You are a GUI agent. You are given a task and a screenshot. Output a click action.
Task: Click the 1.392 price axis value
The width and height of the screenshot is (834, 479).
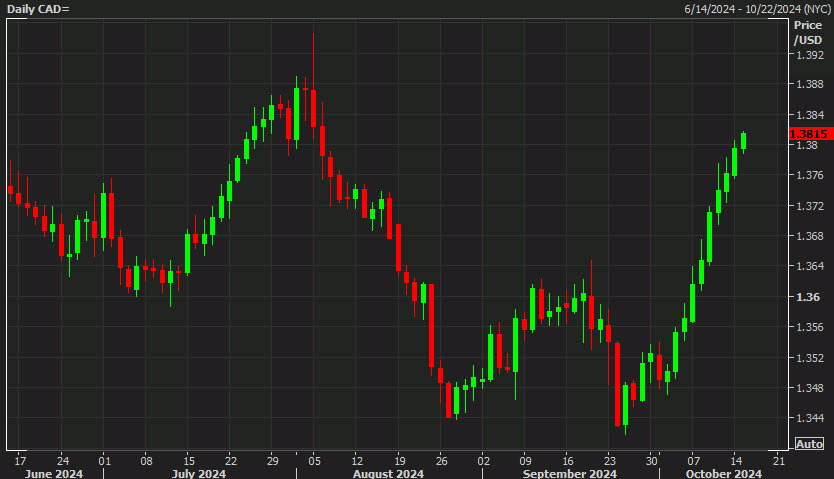(809, 55)
